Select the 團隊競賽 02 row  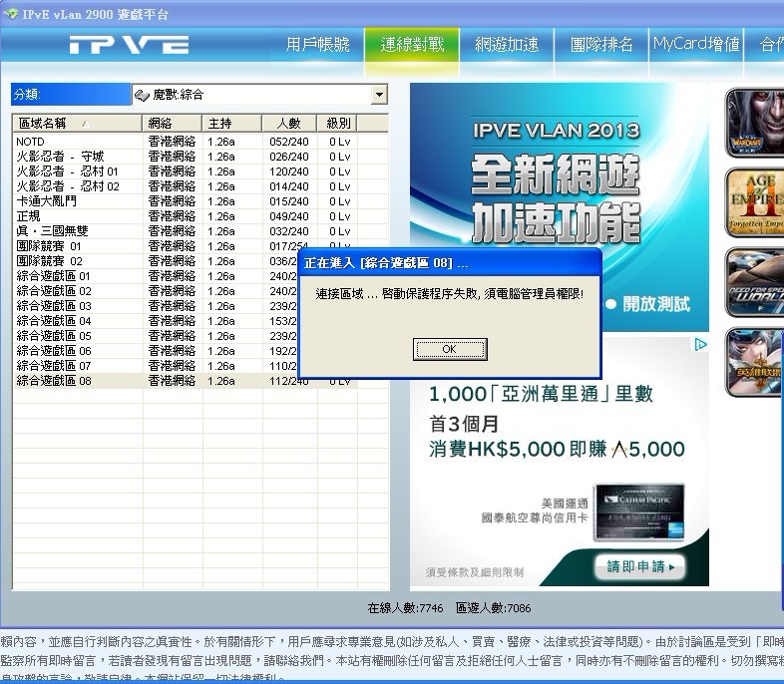coord(156,261)
